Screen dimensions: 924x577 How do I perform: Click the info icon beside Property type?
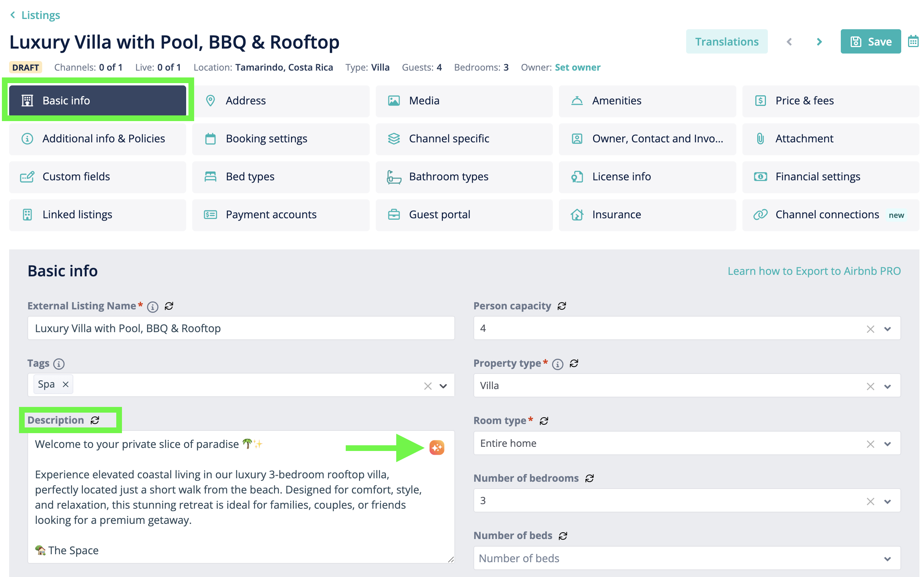point(557,364)
